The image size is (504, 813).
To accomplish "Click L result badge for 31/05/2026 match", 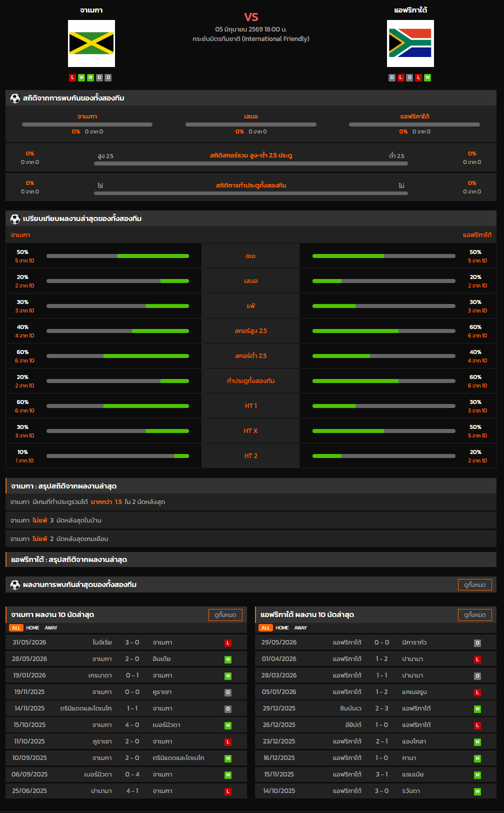I will [x=228, y=643].
